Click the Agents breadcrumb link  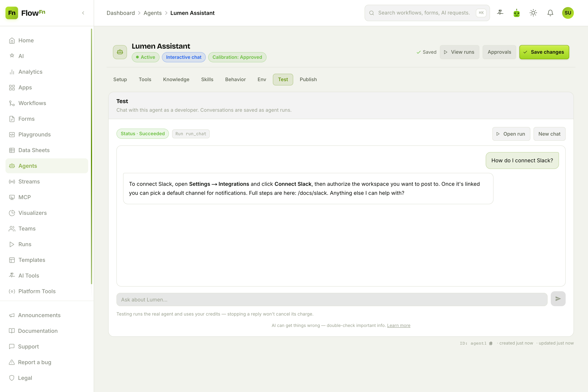click(152, 13)
